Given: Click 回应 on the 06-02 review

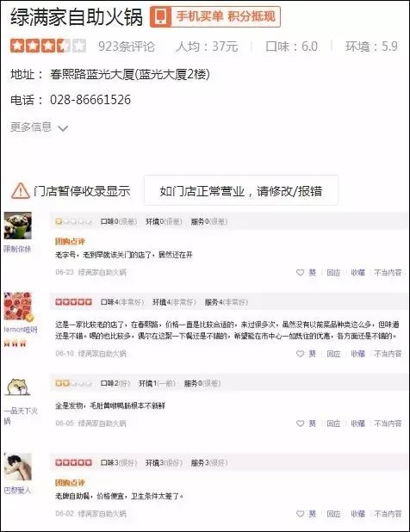Looking at the screenshot, I should pos(333,514).
